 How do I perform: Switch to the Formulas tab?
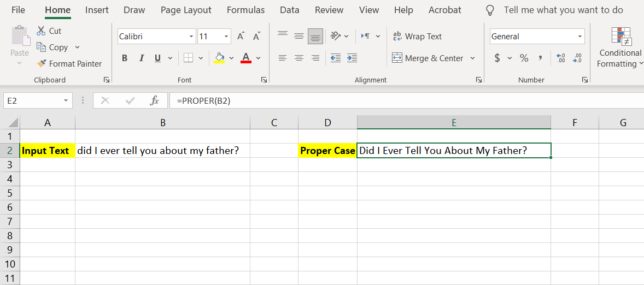[245, 10]
